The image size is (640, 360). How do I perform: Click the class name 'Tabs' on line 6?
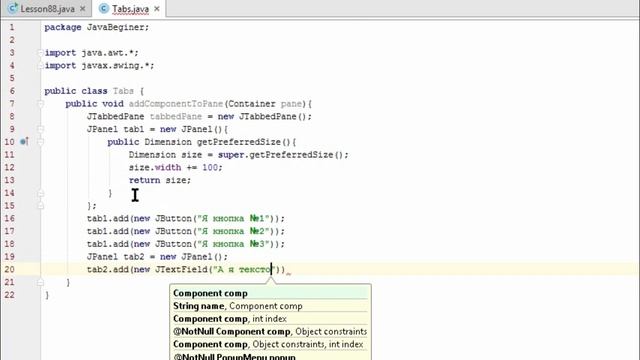pos(123,91)
